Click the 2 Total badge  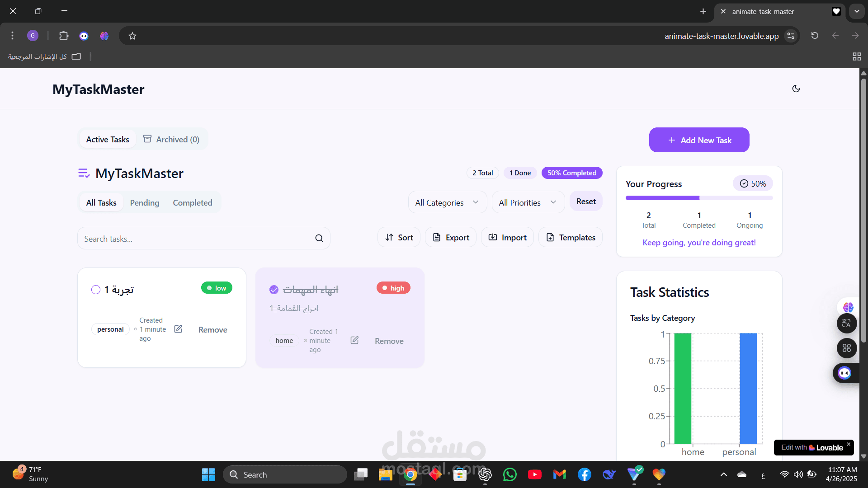[483, 173]
